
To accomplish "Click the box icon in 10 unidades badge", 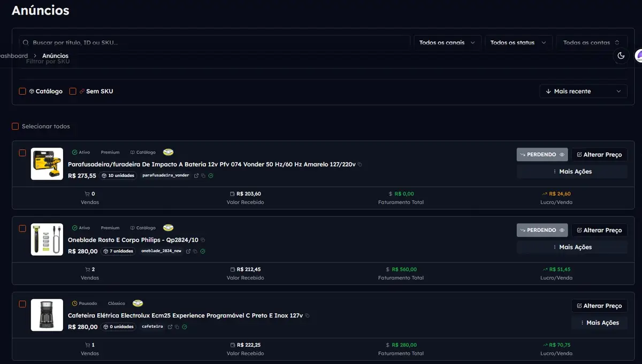I will 104,176.
